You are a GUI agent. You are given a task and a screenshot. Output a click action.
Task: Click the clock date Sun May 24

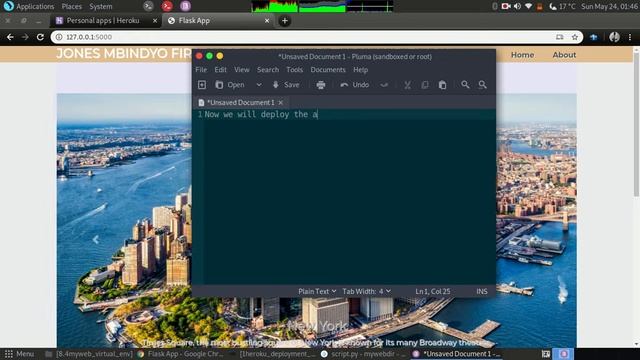(x=610, y=7)
